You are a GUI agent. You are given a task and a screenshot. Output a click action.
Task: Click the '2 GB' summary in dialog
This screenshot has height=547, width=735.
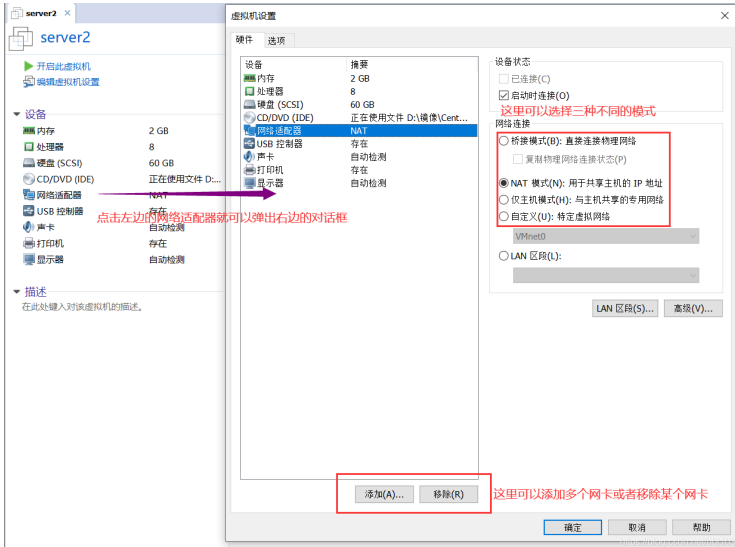pyautogui.click(x=360, y=78)
